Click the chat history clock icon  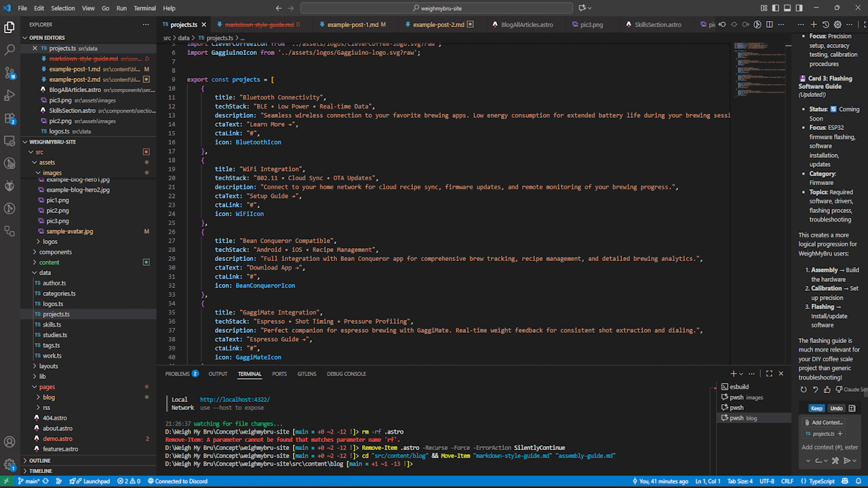pyautogui.click(x=825, y=24)
